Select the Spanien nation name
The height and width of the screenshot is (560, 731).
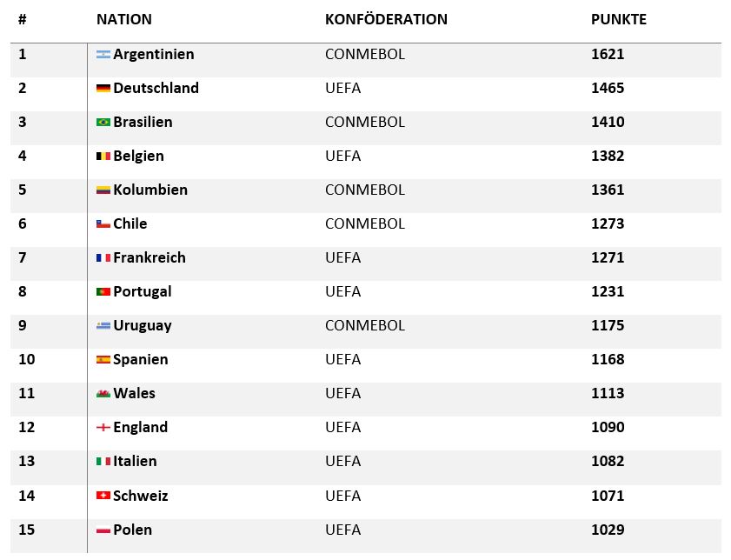click(x=140, y=359)
